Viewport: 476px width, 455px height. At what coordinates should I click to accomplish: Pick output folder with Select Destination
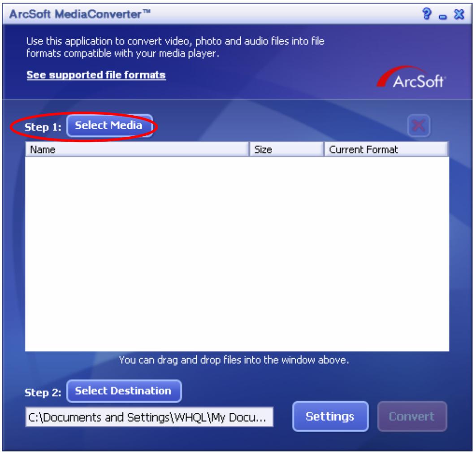tap(124, 391)
